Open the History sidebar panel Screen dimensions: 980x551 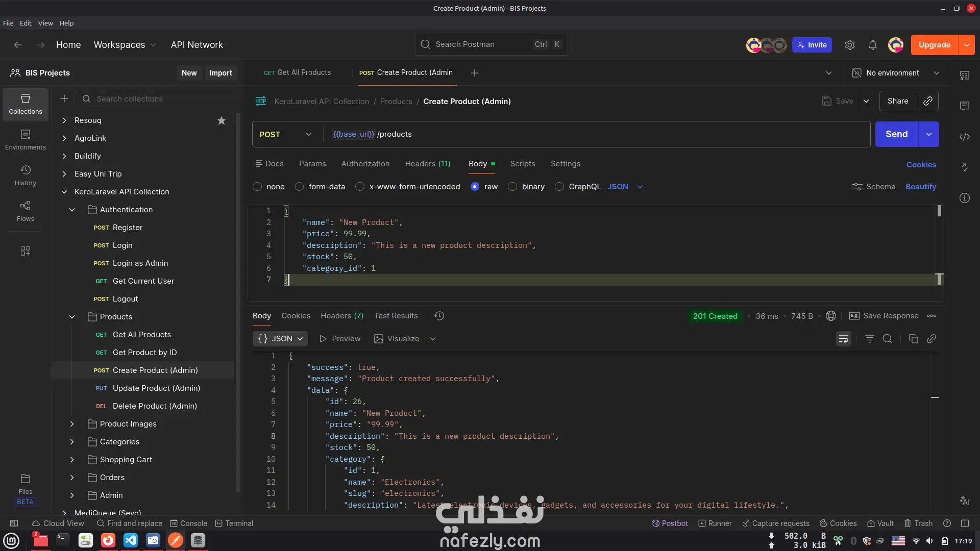coord(25,175)
